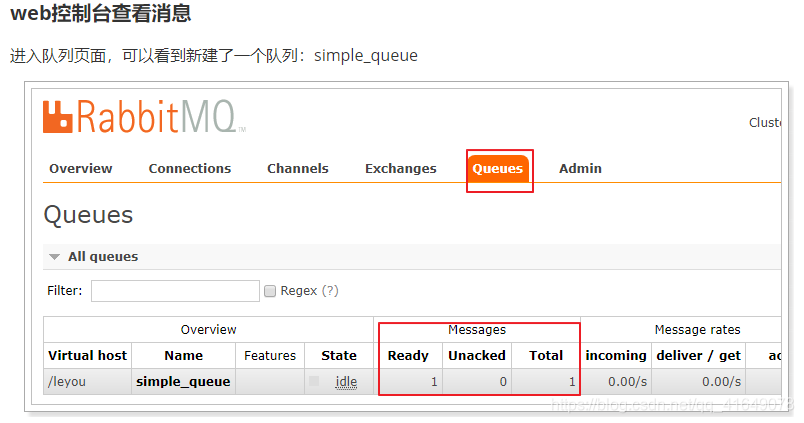The image size is (804, 423).
Task: Open the Overview tab
Action: tap(81, 169)
